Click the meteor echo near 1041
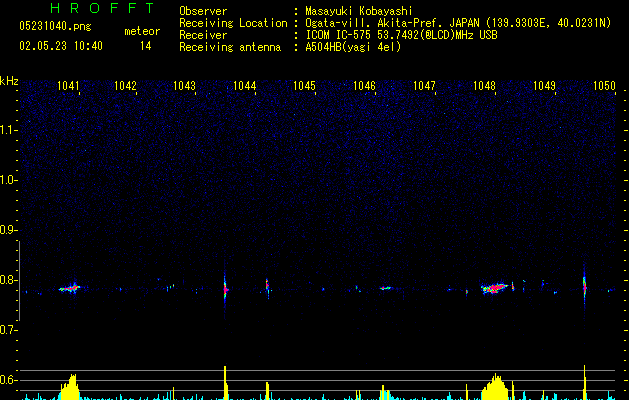Screen dimensions: 629x400 click(69, 288)
